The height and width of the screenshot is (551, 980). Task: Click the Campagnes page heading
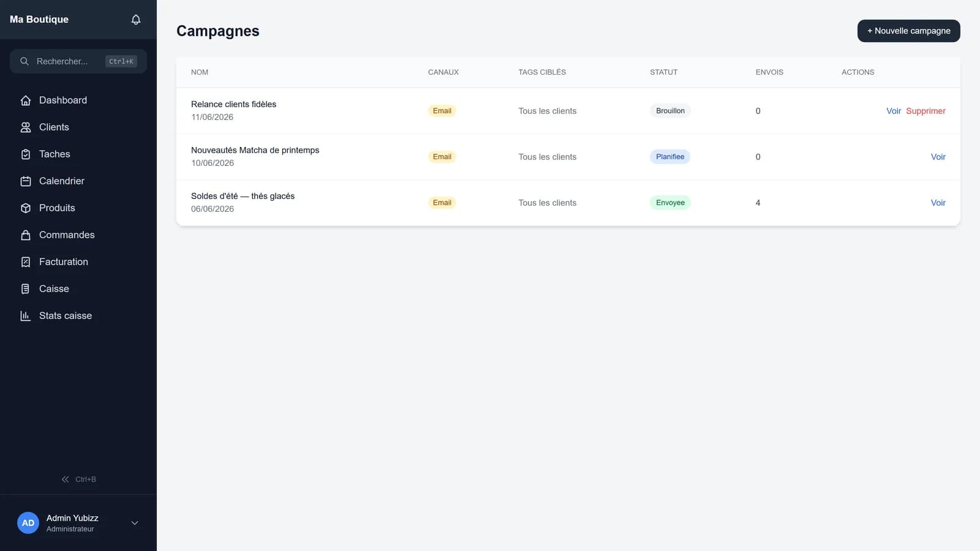217,31
